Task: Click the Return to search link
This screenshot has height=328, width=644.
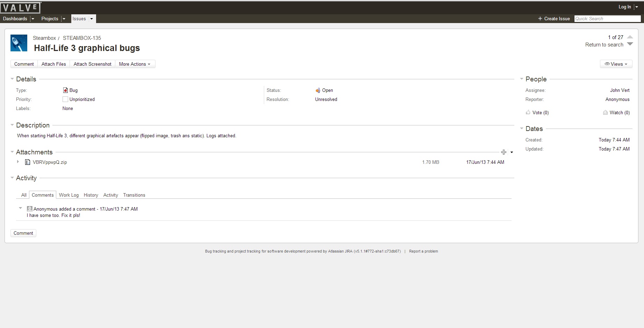Action: pyautogui.click(x=604, y=45)
